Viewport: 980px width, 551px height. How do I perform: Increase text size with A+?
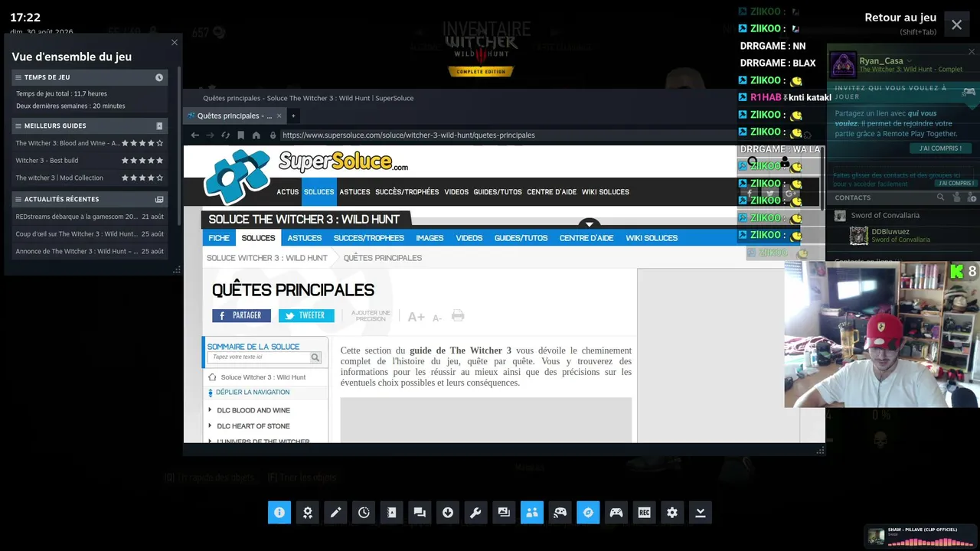[416, 317]
